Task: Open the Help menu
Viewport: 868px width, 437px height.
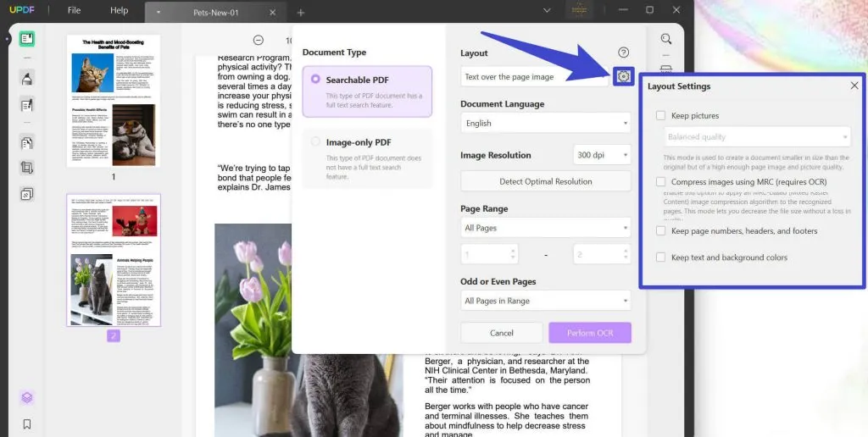Action: (119, 10)
